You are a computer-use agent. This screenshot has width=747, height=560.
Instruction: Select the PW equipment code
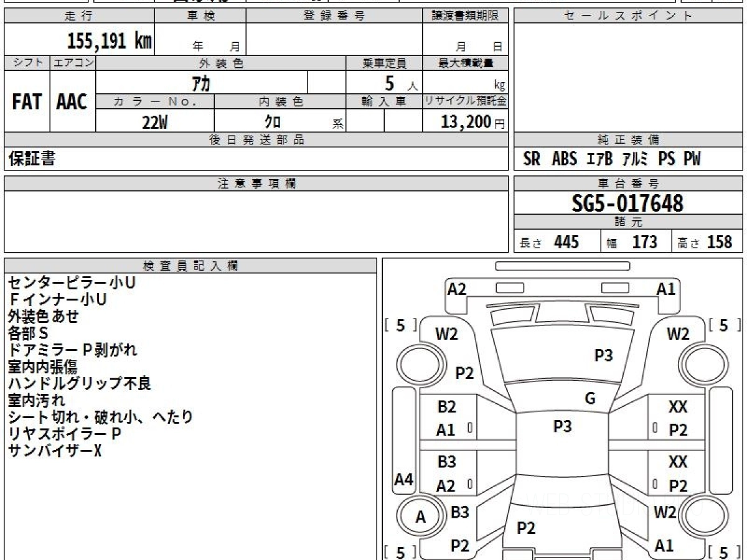pyautogui.click(x=692, y=159)
